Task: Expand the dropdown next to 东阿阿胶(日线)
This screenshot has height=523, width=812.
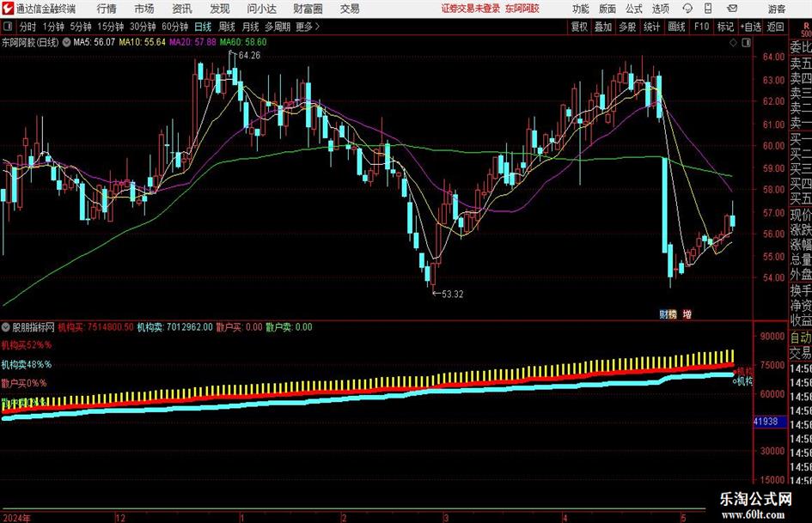Action: (66, 42)
